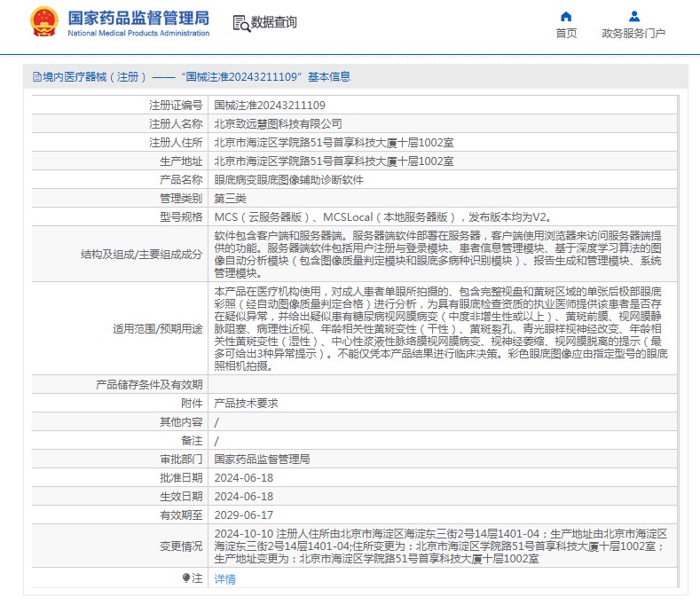The height and width of the screenshot is (605, 700).
Task: Click the 产品储存条件及有效期 row label
Action: click(x=149, y=384)
